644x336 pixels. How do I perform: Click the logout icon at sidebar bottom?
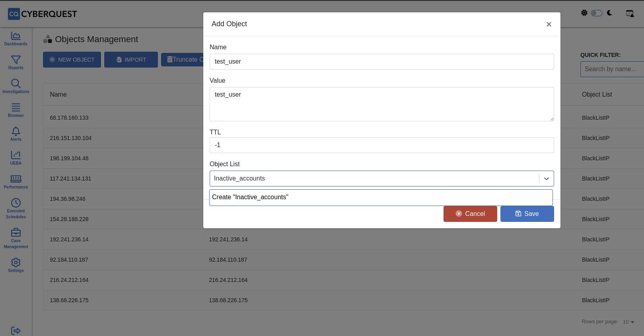click(16, 330)
